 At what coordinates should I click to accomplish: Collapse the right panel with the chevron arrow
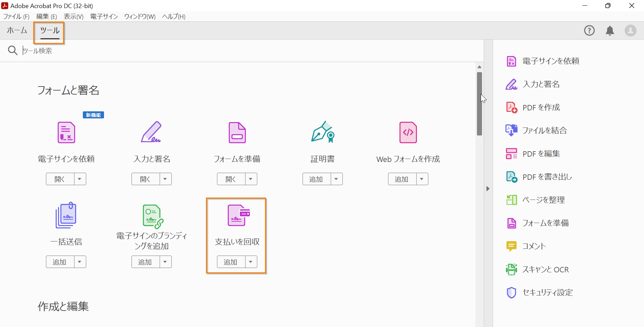488,188
